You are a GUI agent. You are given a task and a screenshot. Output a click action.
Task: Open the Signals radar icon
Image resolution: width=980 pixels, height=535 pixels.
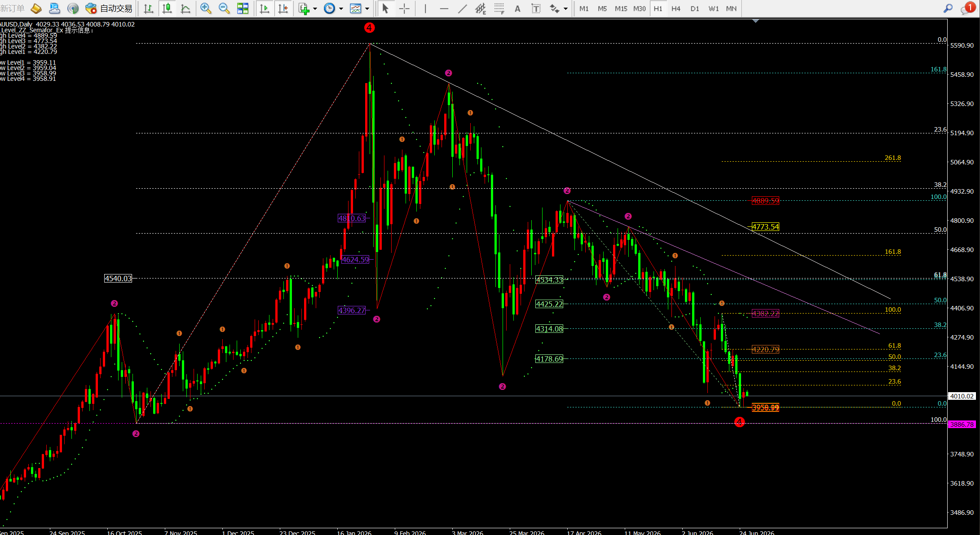tap(73, 8)
